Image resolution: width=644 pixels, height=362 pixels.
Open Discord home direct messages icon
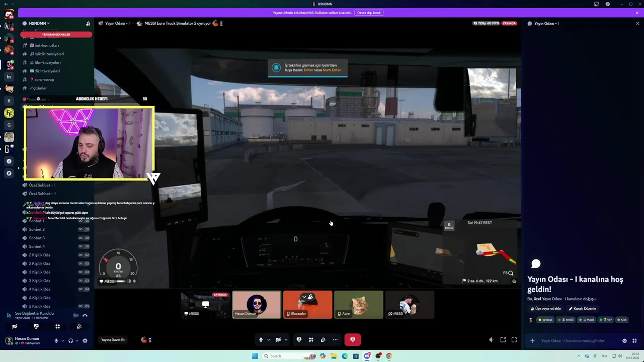point(9,14)
